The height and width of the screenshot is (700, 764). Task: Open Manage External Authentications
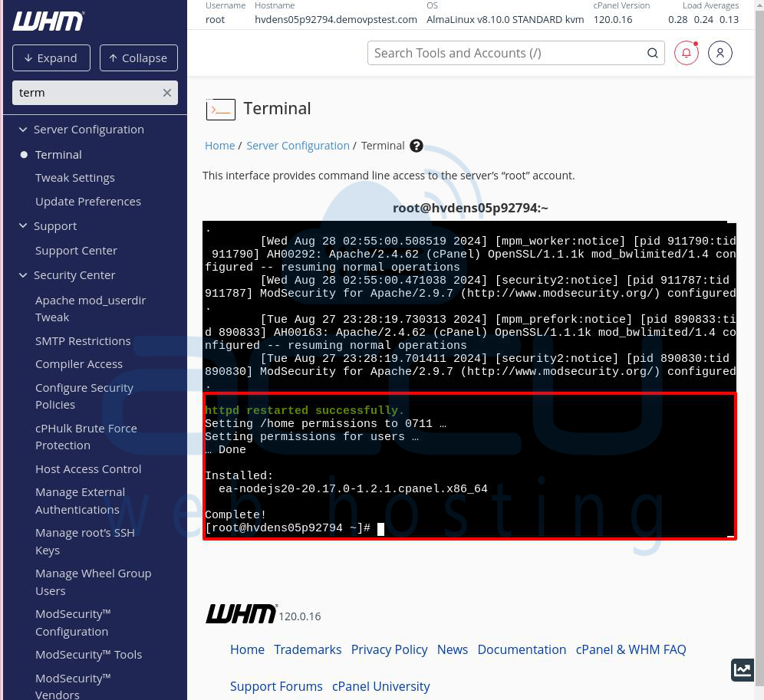(81, 501)
